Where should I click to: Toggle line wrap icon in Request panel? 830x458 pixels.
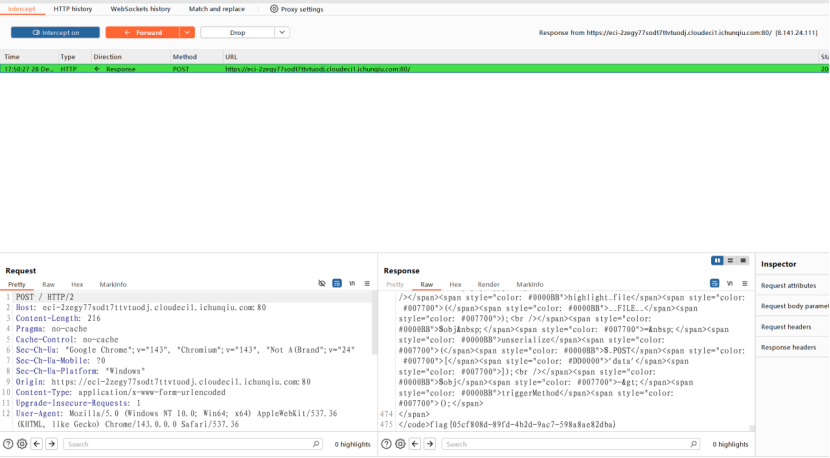pyautogui.click(x=337, y=284)
